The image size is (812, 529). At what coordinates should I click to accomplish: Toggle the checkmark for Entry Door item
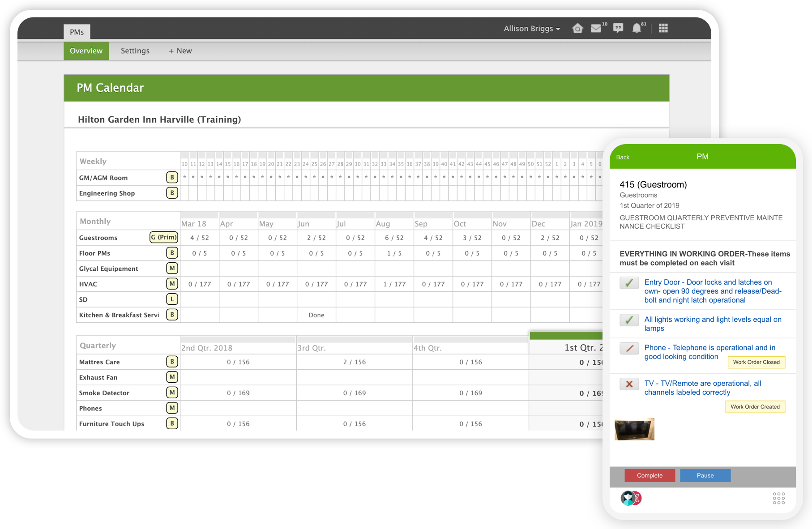point(629,283)
